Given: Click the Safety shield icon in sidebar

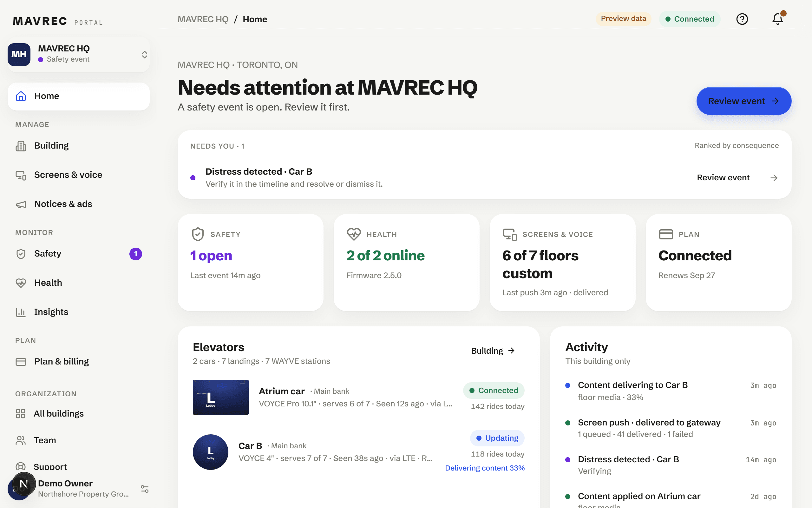Looking at the screenshot, I should coord(21,254).
